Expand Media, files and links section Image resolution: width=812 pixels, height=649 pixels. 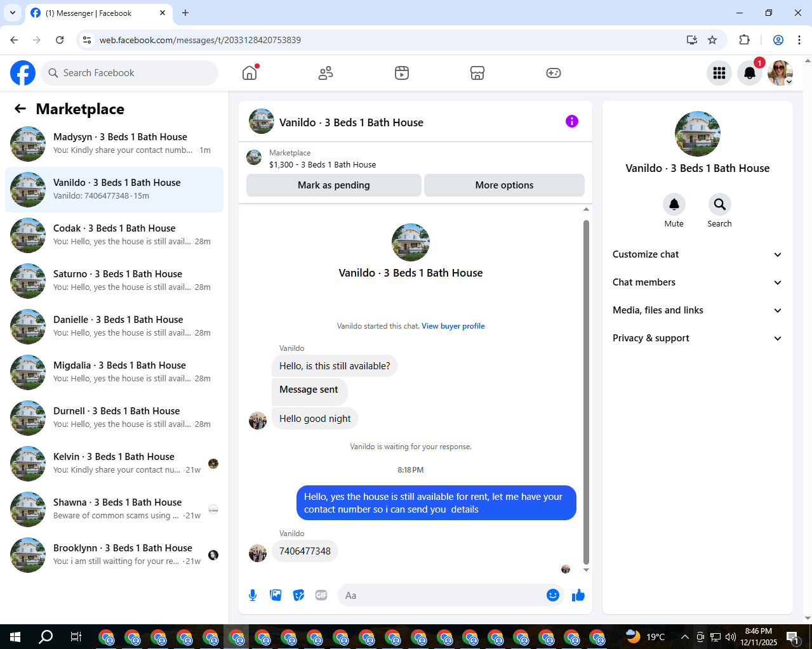tap(697, 310)
